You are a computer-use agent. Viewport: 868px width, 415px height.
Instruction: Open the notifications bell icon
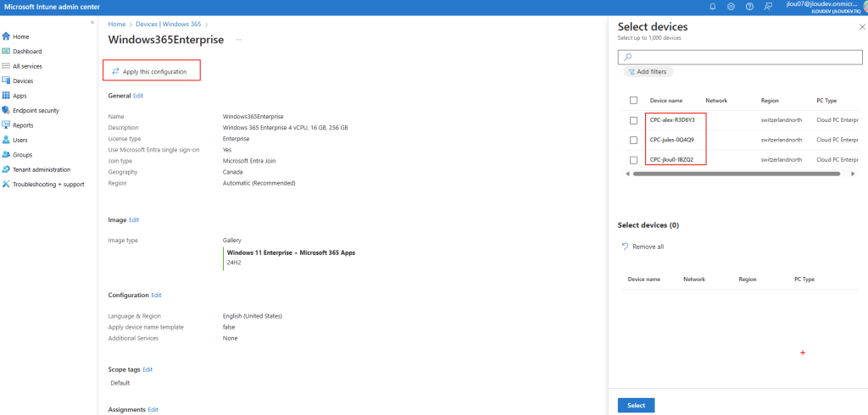click(x=712, y=7)
